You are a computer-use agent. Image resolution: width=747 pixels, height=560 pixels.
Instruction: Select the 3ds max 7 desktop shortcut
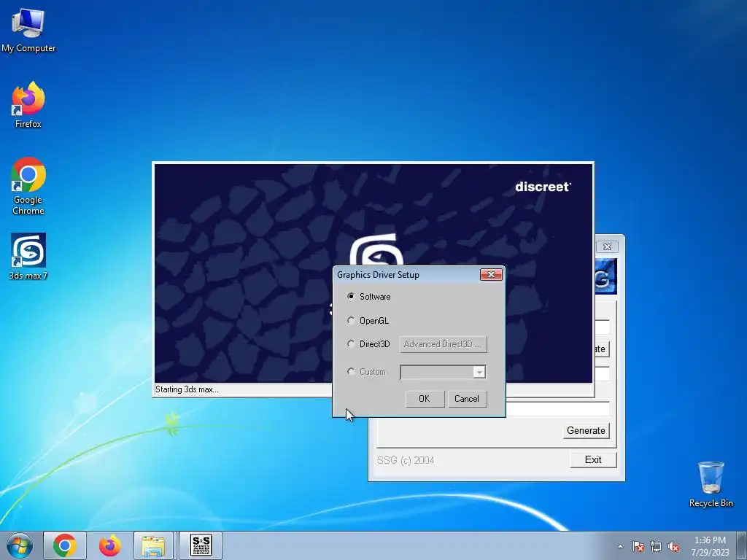(x=28, y=256)
